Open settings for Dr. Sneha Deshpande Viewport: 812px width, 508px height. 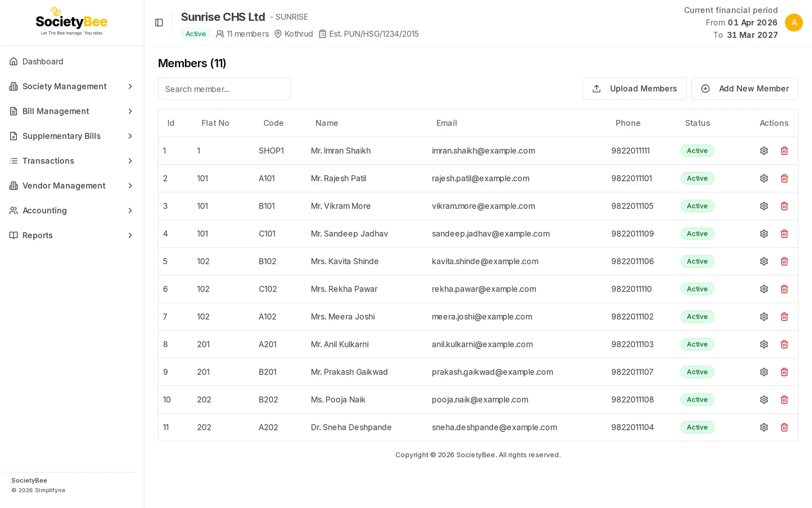(764, 427)
